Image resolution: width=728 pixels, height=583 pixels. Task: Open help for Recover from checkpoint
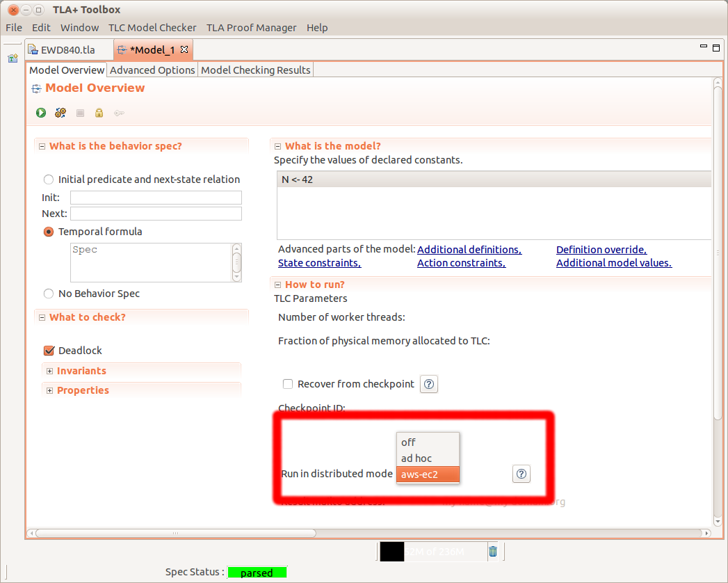[430, 384]
